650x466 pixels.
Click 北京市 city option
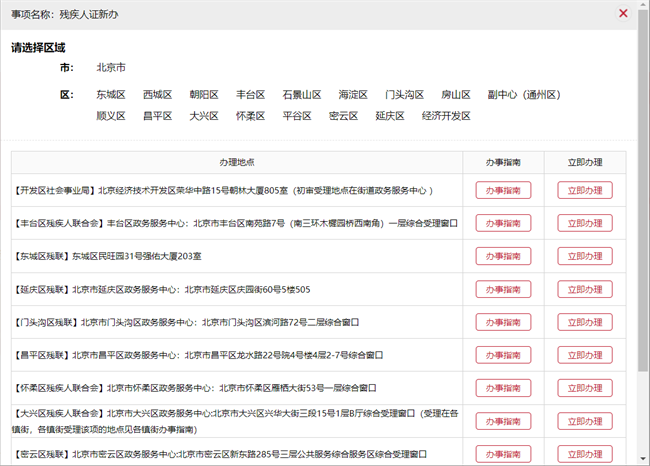(x=111, y=68)
